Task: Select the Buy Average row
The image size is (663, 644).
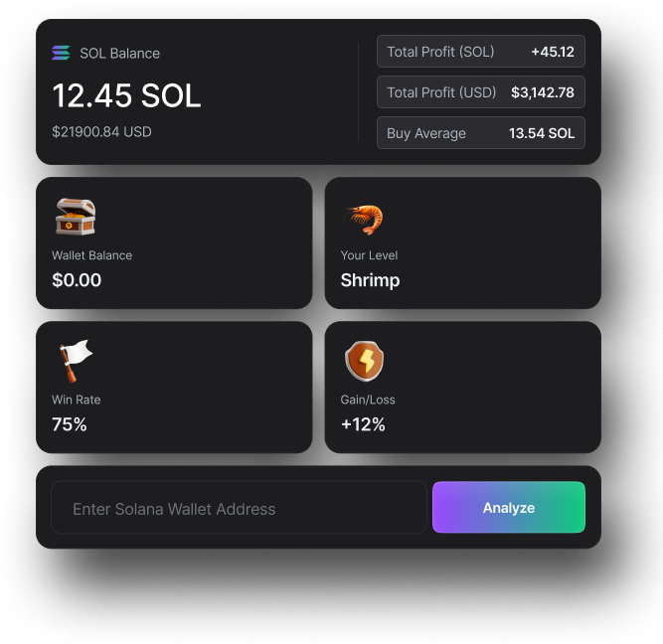Action: [481, 133]
